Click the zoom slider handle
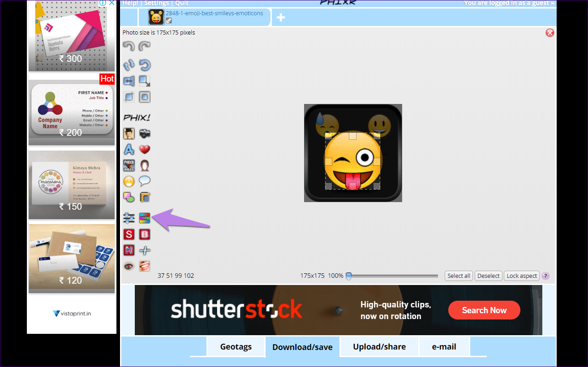588x367 pixels. (349, 276)
